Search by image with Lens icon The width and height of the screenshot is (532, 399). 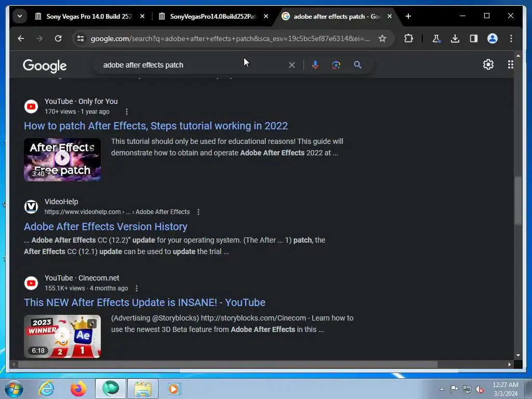tap(336, 65)
